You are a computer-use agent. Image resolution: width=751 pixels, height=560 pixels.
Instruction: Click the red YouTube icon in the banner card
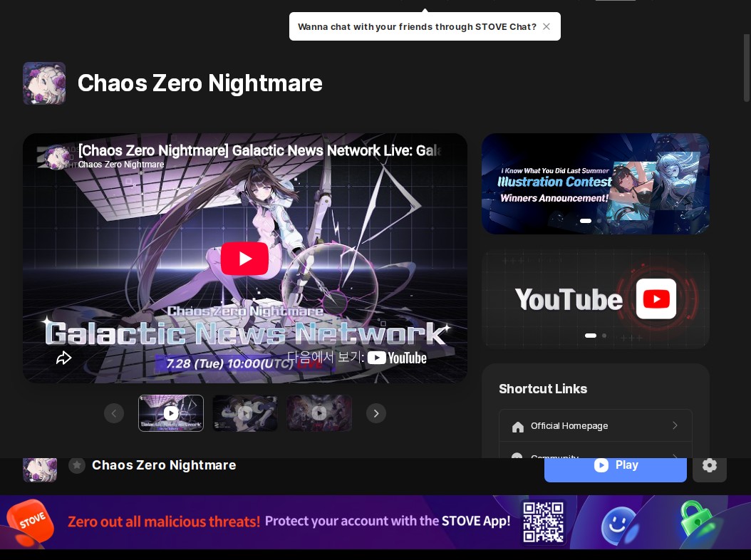(656, 299)
